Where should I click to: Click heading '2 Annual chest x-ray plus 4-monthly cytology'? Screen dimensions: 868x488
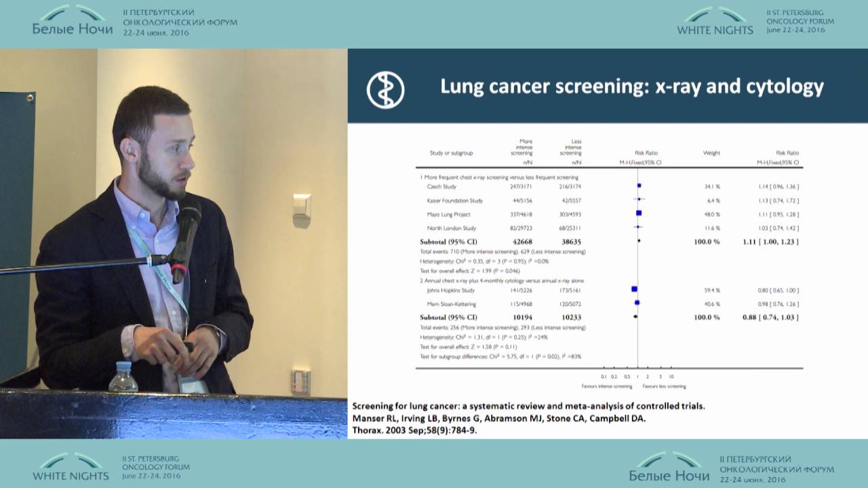[x=502, y=280]
